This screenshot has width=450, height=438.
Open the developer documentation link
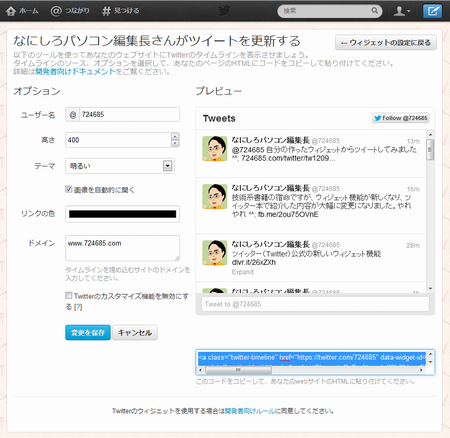point(75,72)
